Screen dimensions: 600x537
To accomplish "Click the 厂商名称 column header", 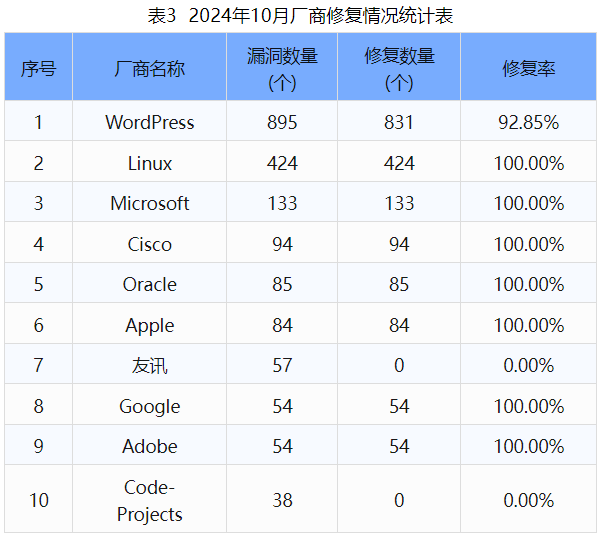I will (150, 69).
